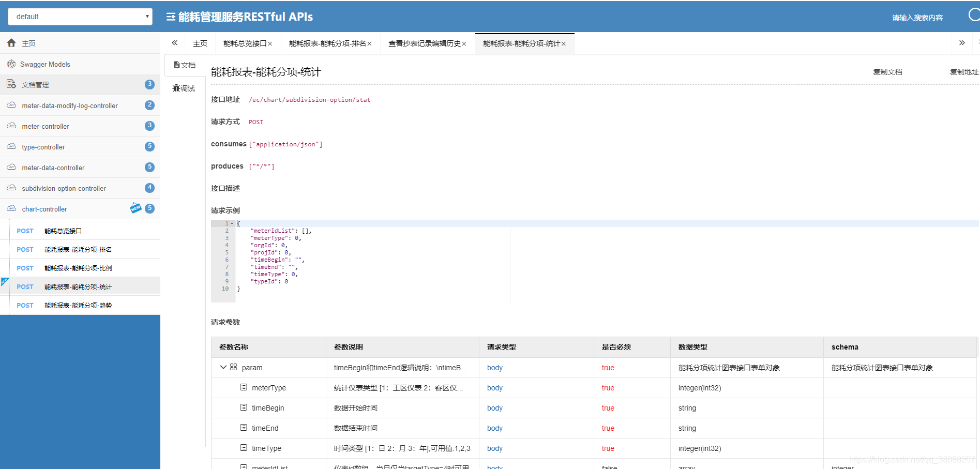
Task: Click the param object icon
Action: click(233, 367)
